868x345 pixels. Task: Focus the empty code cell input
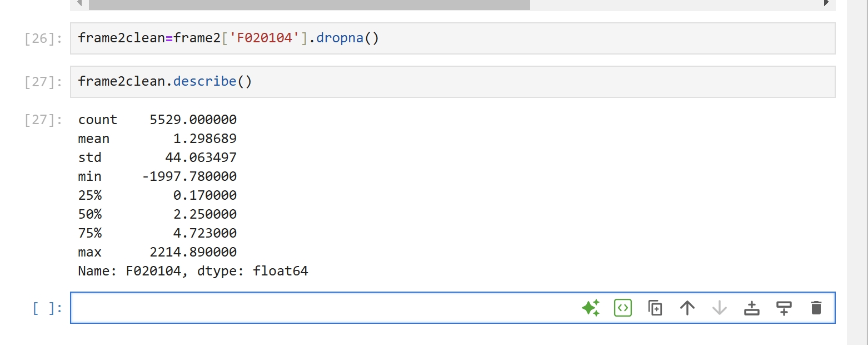click(x=322, y=308)
